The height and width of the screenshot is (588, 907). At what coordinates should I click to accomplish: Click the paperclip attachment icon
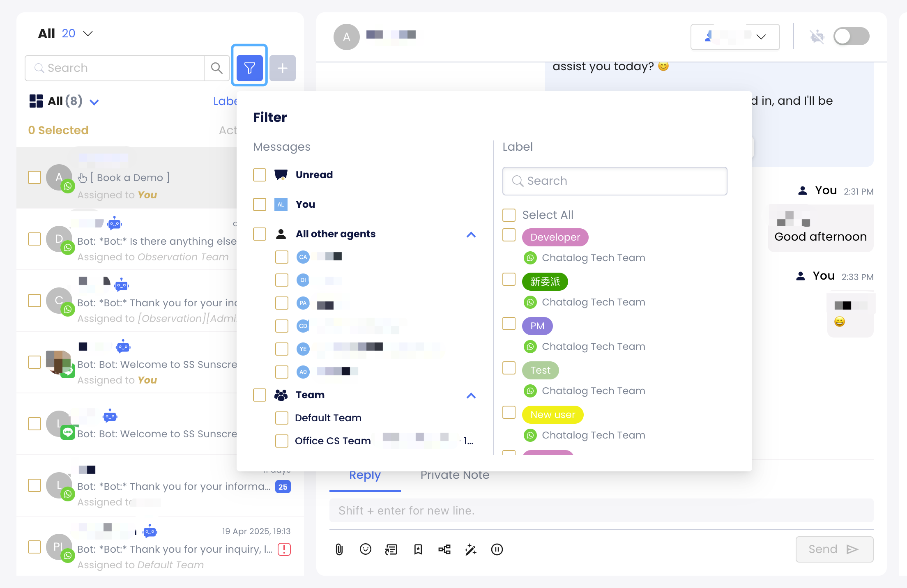[339, 549]
